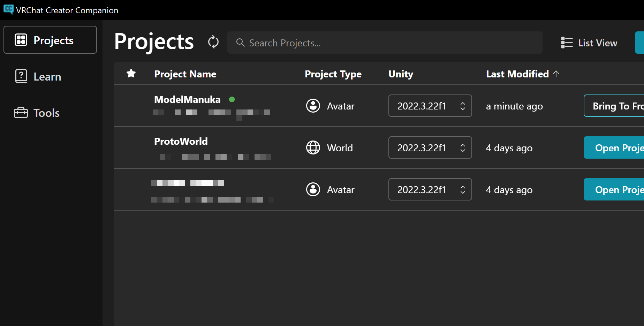Click the World globe icon for ProtoWorld
The width and height of the screenshot is (644, 326).
(x=313, y=147)
